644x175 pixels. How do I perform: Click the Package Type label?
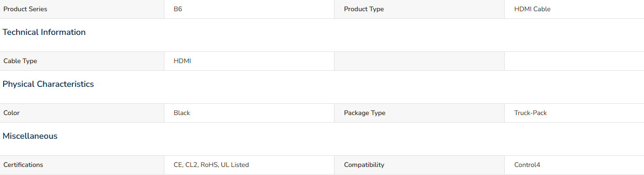click(x=364, y=113)
